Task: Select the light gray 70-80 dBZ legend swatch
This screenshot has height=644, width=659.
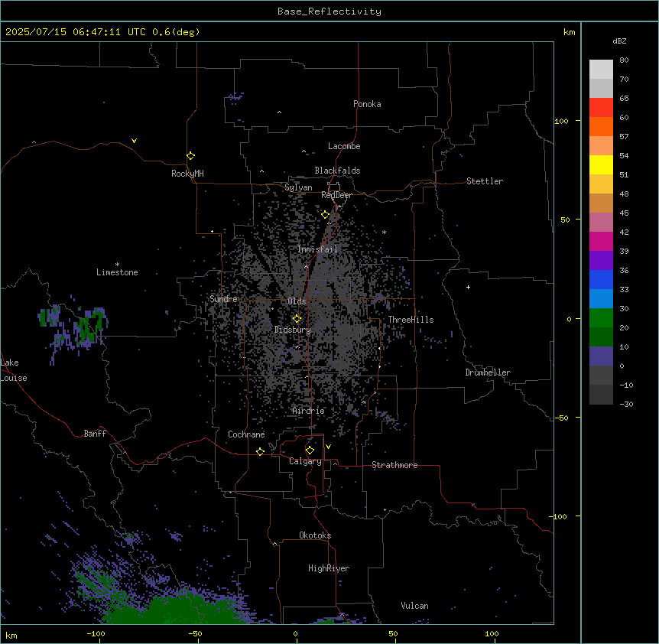Action: click(x=601, y=70)
